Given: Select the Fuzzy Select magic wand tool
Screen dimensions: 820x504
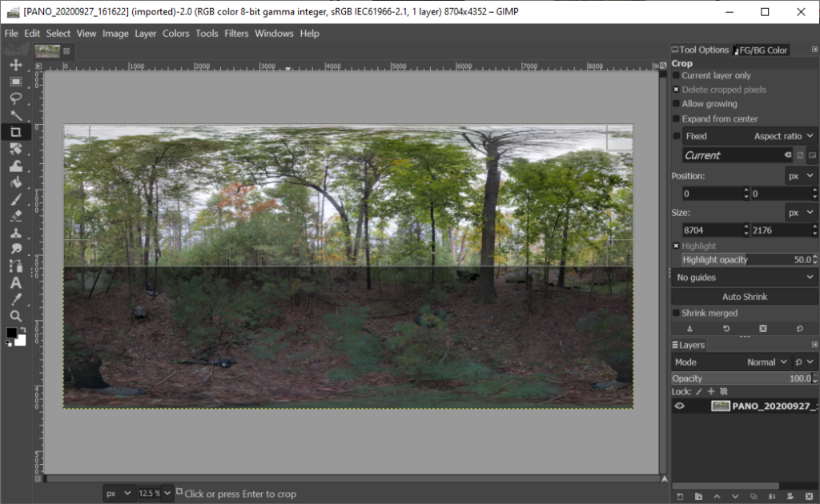Looking at the screenshot, I should pos(15,115).
